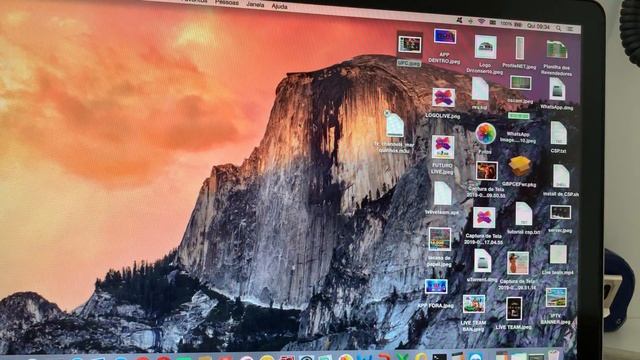Viewport: 640px width, 360px height.
Task: Select the WhatsApp.dmg disk image icon
Action: 557,89
